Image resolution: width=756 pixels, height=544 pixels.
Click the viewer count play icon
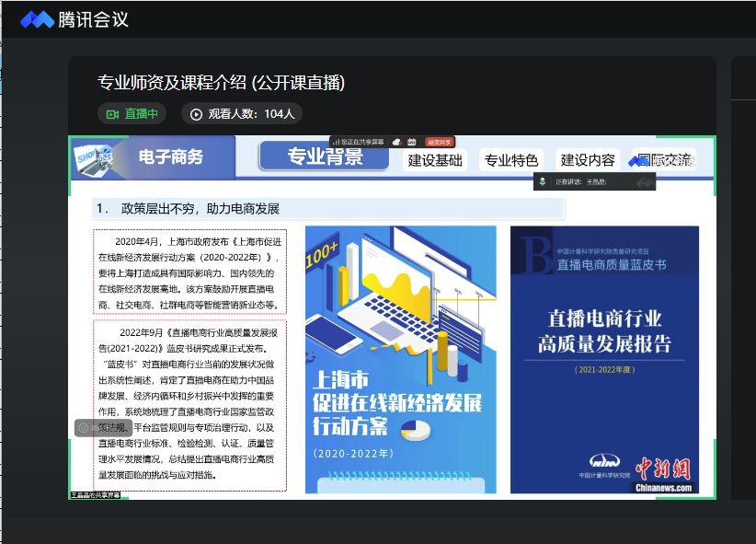(x=196, y=114)
